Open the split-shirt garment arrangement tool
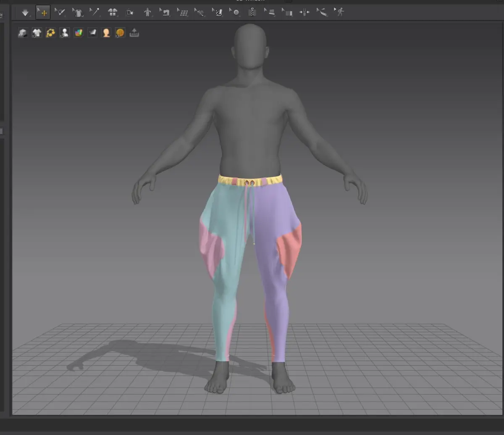 click(113, 13)
